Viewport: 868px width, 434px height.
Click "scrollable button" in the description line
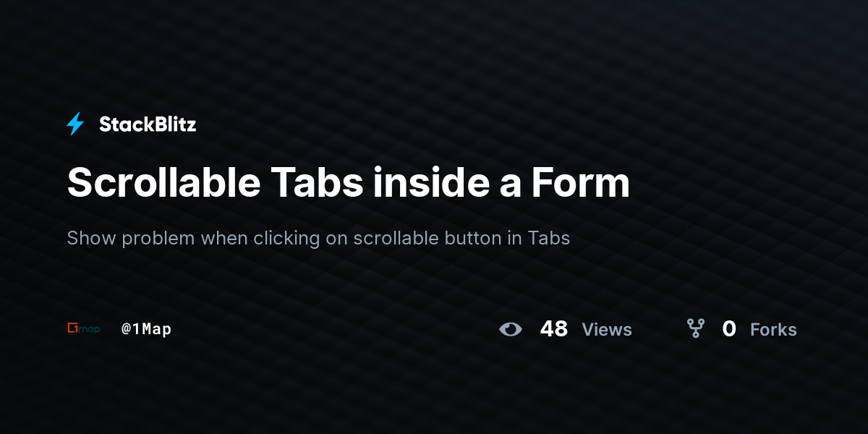(x=427, y=238)
